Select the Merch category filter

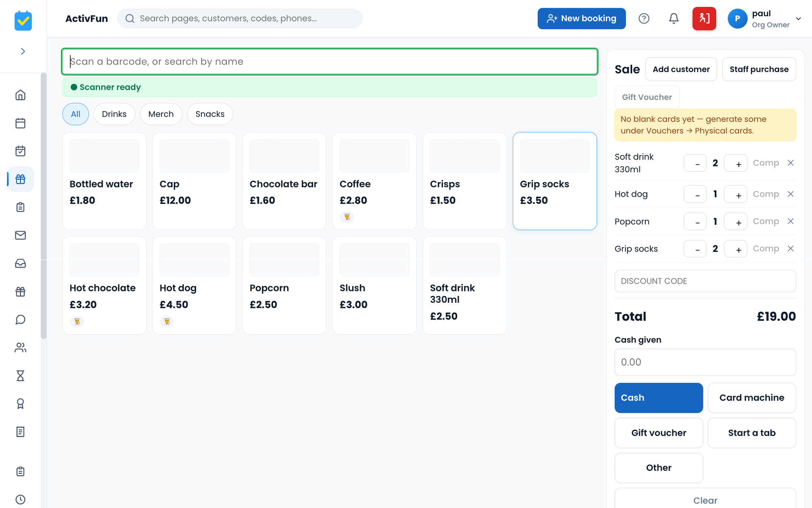tap(161, 114)
